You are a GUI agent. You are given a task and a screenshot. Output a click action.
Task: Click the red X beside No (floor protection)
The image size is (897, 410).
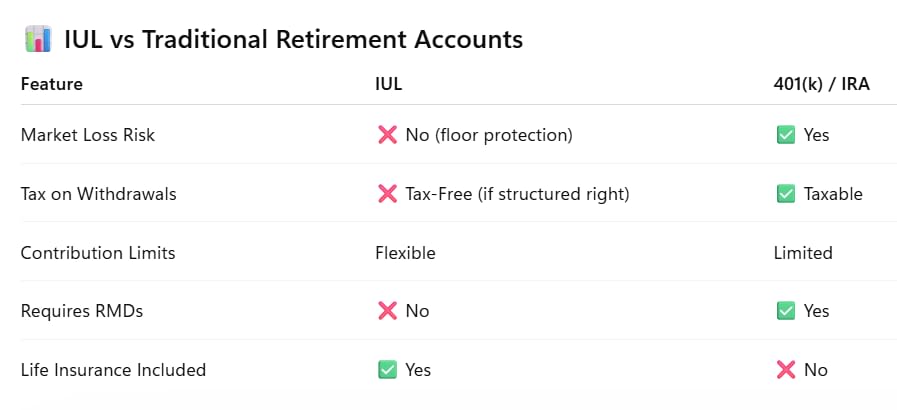click(387, 135)
